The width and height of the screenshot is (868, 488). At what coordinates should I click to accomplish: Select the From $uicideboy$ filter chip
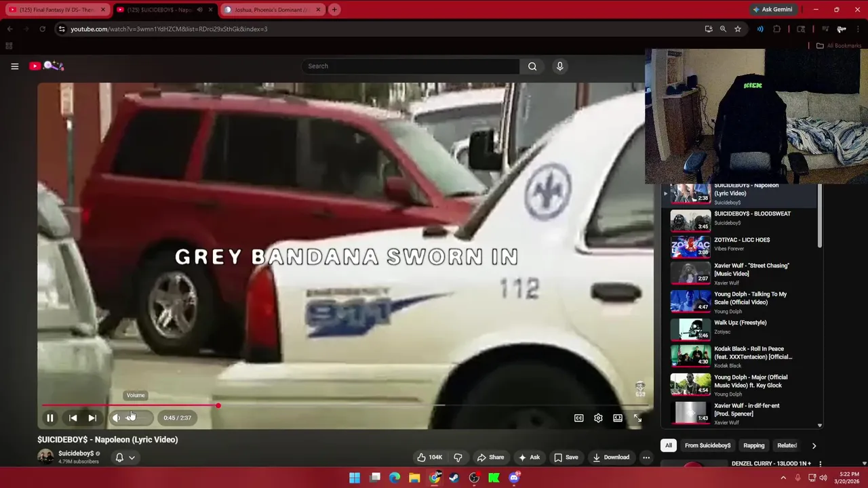[707, 445]
